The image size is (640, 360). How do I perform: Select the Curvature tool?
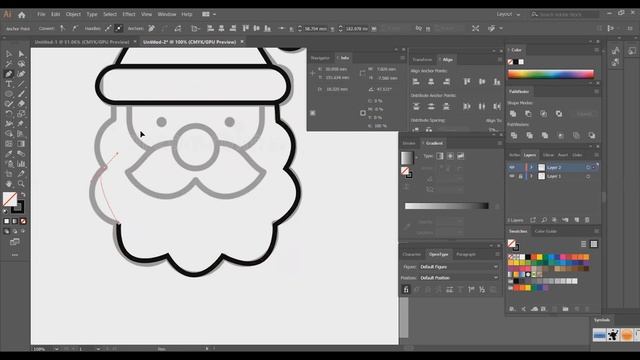point(21,74)
